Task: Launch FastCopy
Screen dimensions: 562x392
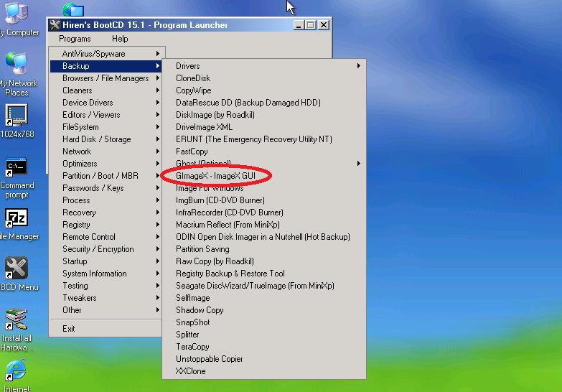Action: [x=264, y=151]
